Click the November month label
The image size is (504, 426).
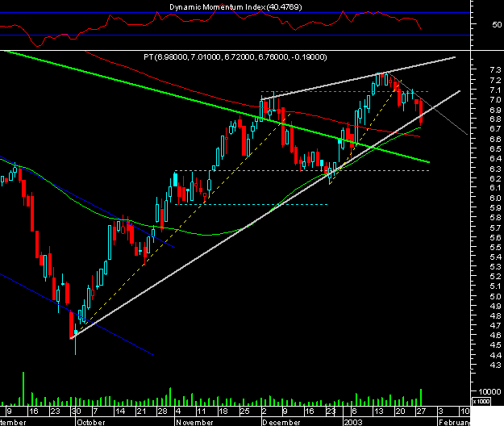194,422
